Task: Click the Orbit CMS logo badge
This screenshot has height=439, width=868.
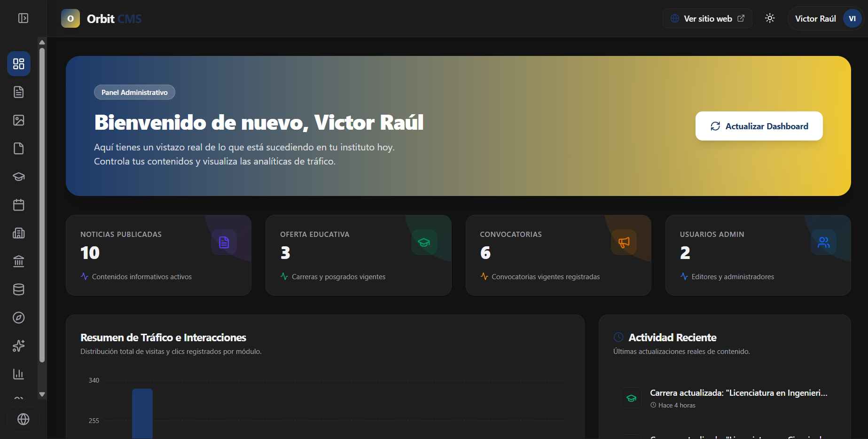Action: click(x=70, y=19)
